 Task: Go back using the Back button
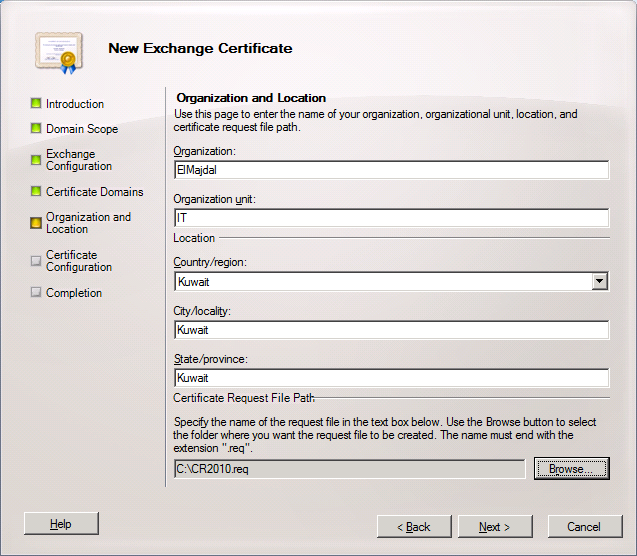(413, 526)
